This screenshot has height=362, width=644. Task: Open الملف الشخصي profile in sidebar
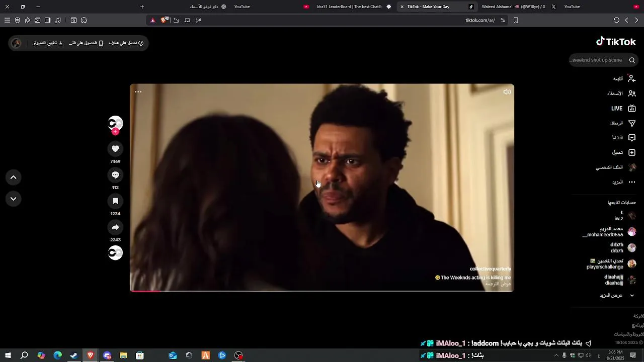coord(616,167)
